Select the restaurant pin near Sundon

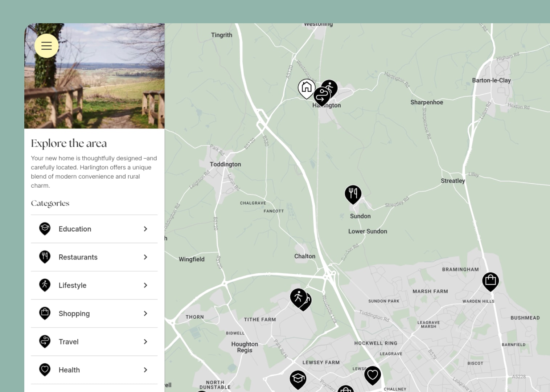[353, 193]
